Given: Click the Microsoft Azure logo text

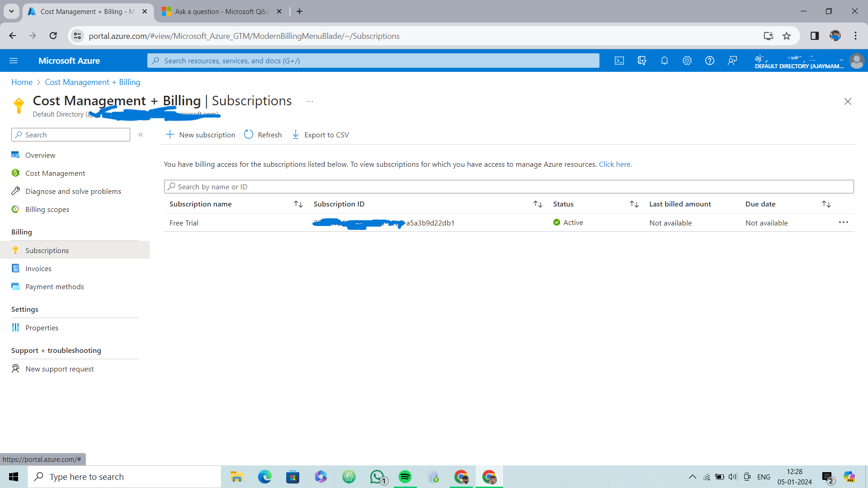Looking at the screenshot, I should point(69,61).
